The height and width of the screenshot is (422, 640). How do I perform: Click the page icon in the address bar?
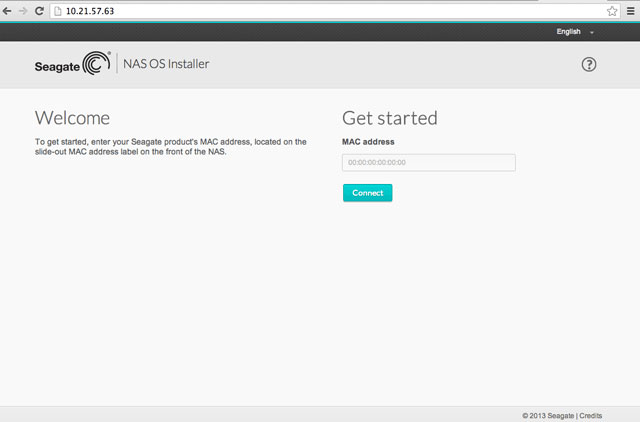tap(58, 10)
